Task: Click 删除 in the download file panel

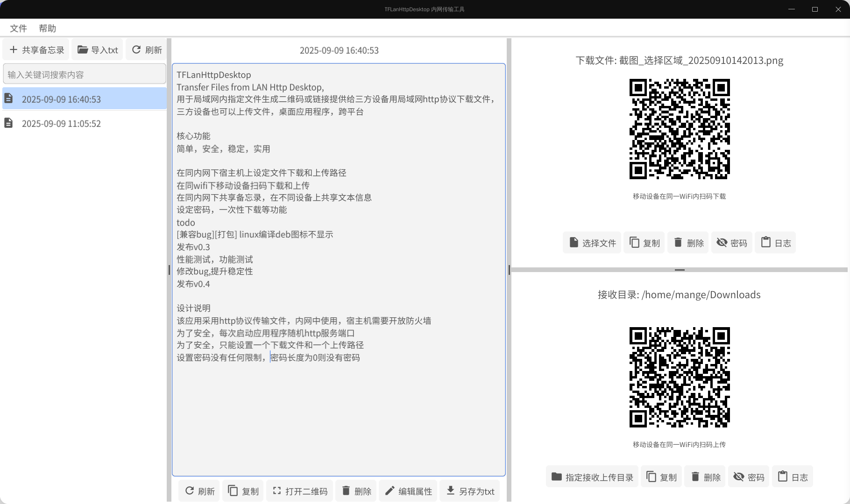Action: [688, 243]
